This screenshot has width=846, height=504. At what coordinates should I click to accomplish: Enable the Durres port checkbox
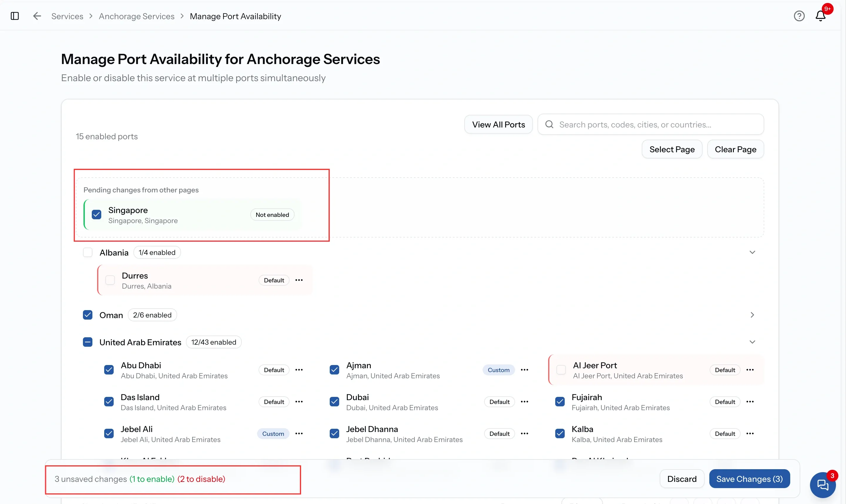coord(110,280)
